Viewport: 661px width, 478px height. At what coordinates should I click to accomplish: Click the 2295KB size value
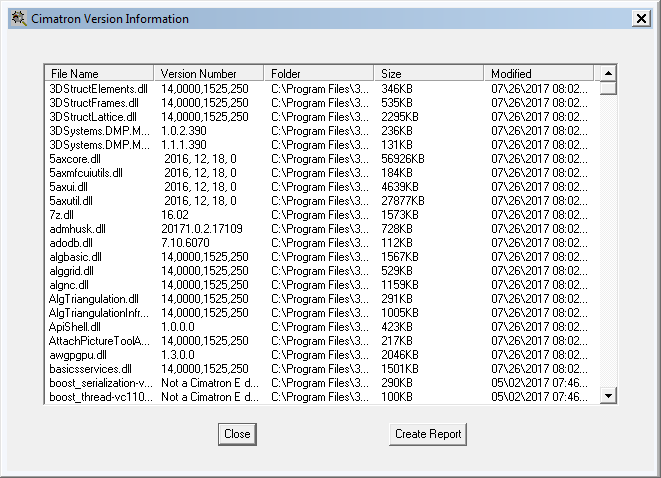[x=400, y=117]
